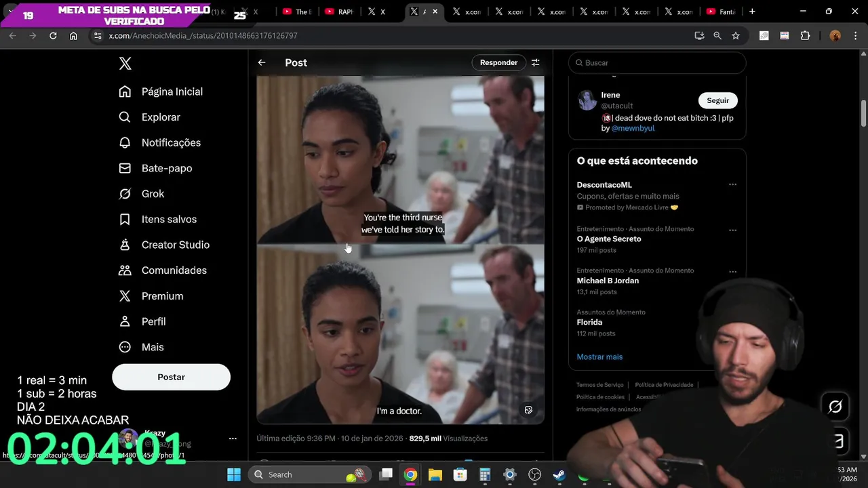The image size is (868, 488).
Task: Focus the Buscar search field
Action: click(657, 62)
